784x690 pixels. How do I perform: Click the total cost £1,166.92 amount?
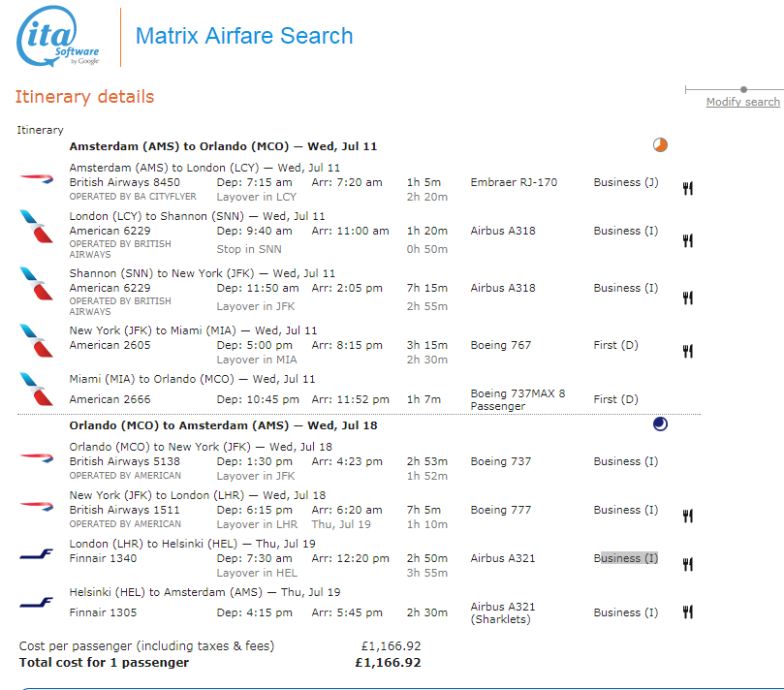pyautogui.click(x=388, y=663)
